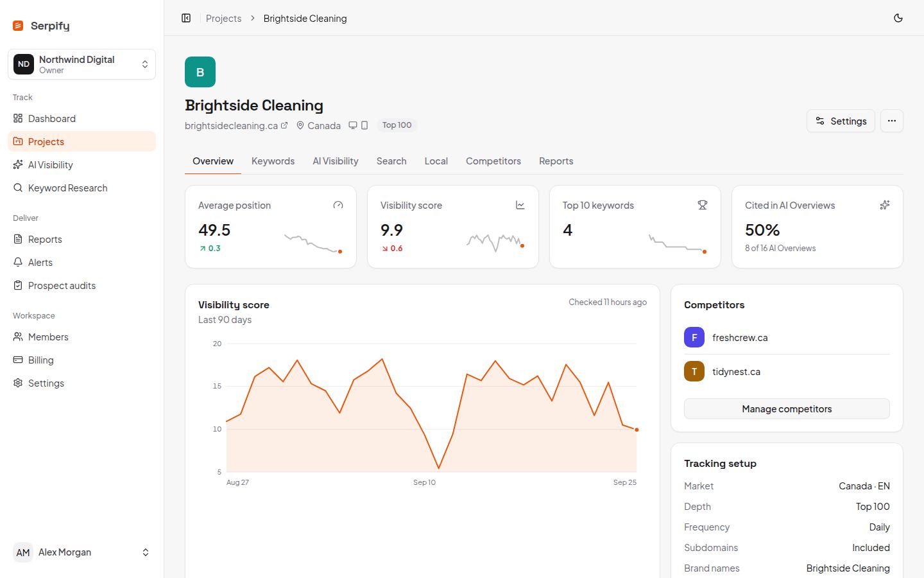Click the desktop device icon
This screenshot has width=924, height=578.
click(x=352, y=125)
